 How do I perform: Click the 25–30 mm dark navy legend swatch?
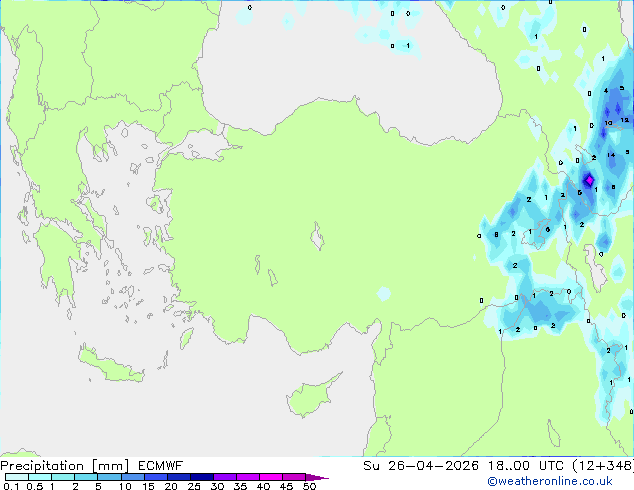(202, 477)
